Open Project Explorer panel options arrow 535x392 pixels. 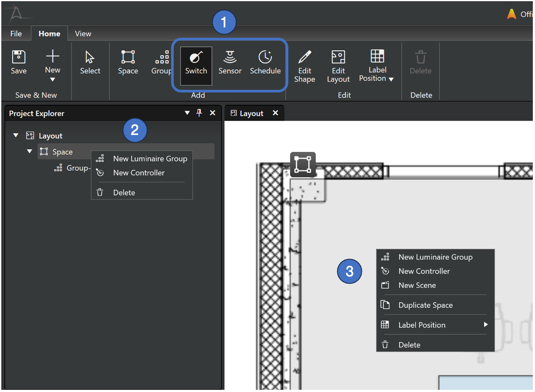[187, 113]
